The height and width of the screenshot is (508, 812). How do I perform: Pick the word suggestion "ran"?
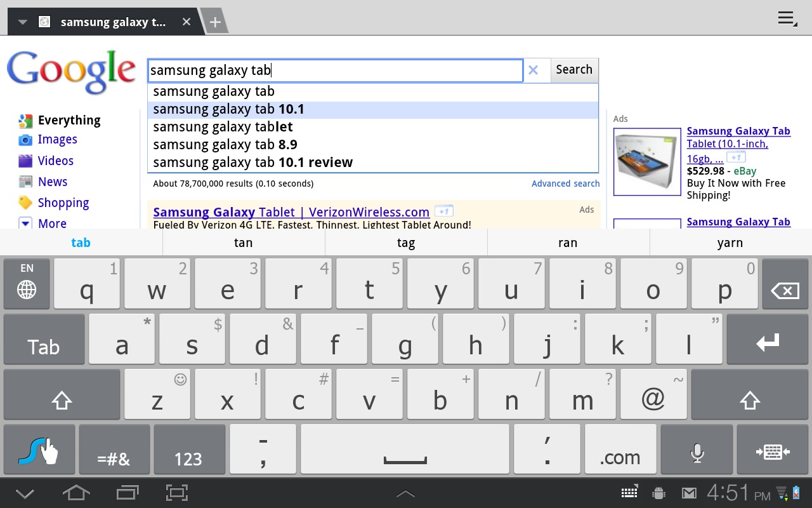pos(568,243)
